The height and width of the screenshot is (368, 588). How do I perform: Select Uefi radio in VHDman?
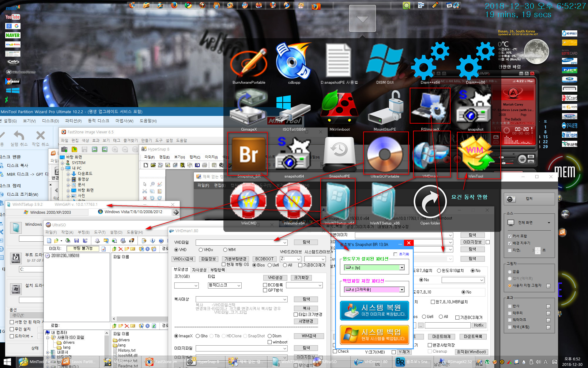click(273, 265)
